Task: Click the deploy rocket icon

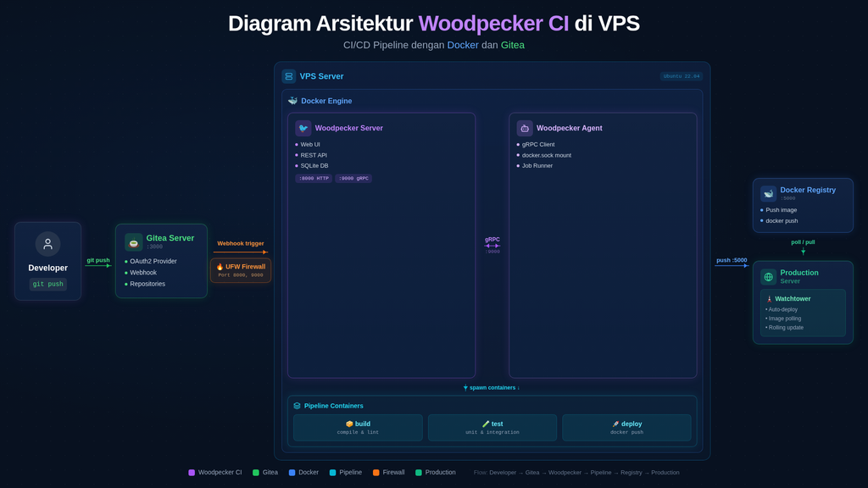Action: (x=615, y=424)
